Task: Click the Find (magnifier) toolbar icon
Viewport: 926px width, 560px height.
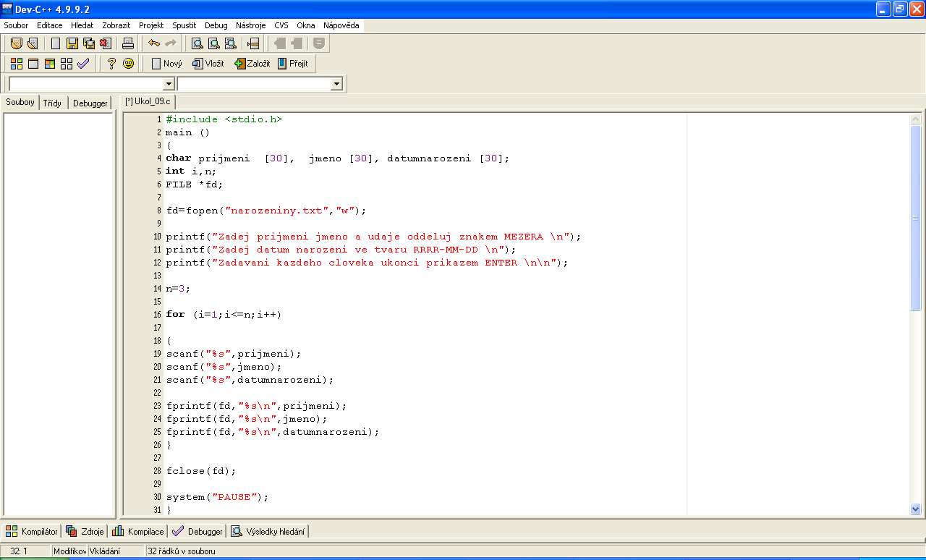Action: click(197, 43)
